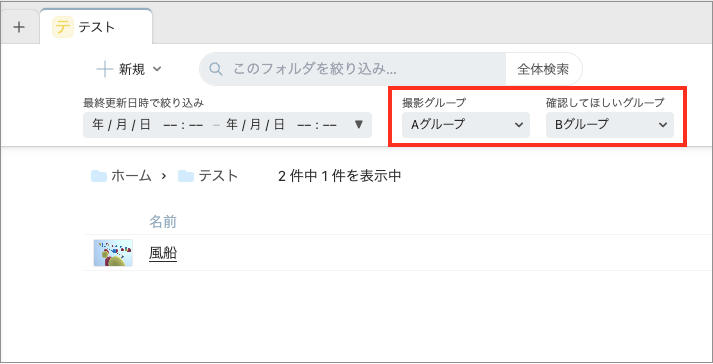This screenshot has width=713, height=364.
Task: Open the 新規 create menu
Action: point(130,69)
